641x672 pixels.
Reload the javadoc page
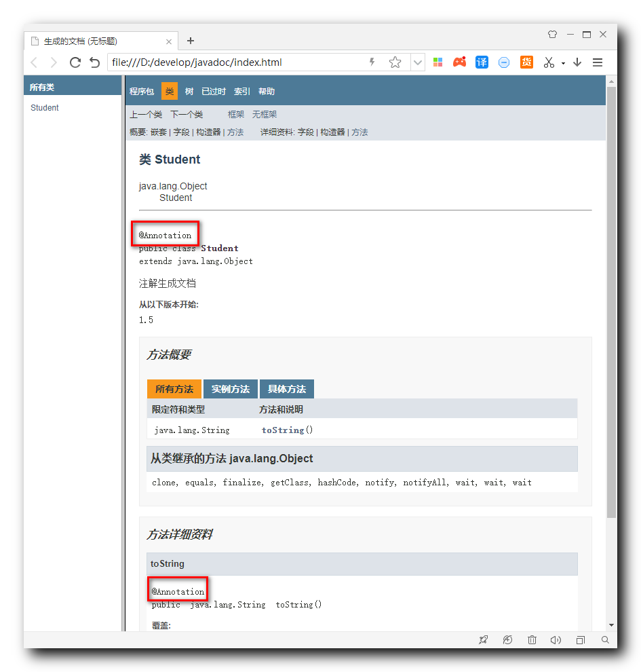pyautogui.click(x=75, y=62)
